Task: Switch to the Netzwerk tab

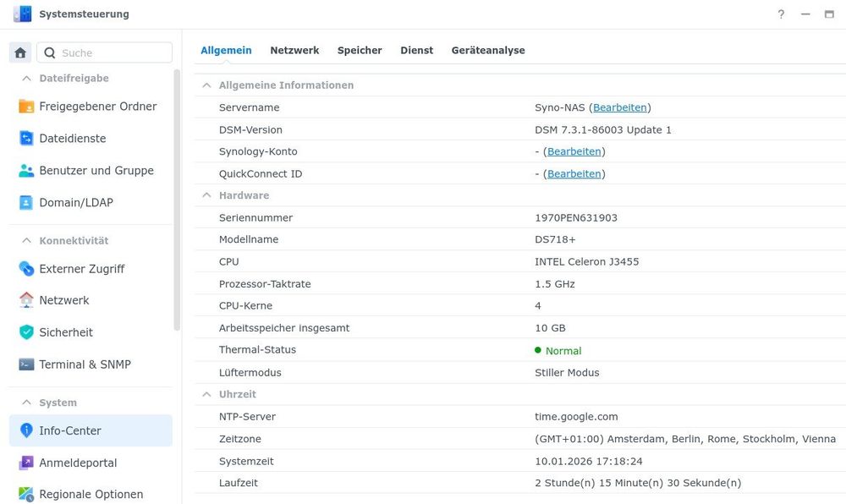Action: (294, 50)
